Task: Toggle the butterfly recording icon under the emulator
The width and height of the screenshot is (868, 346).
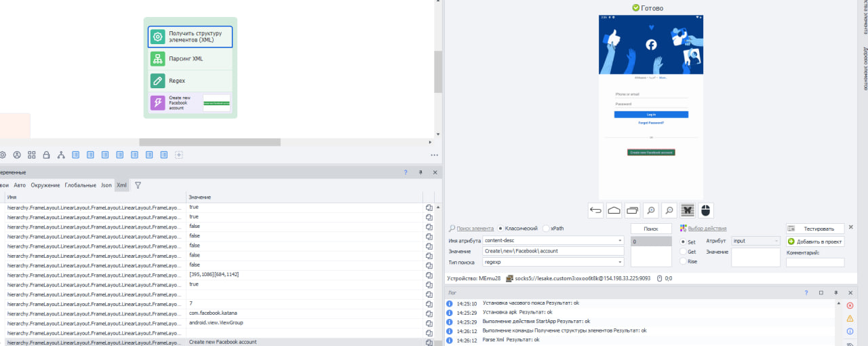Action: pos(688,210)
